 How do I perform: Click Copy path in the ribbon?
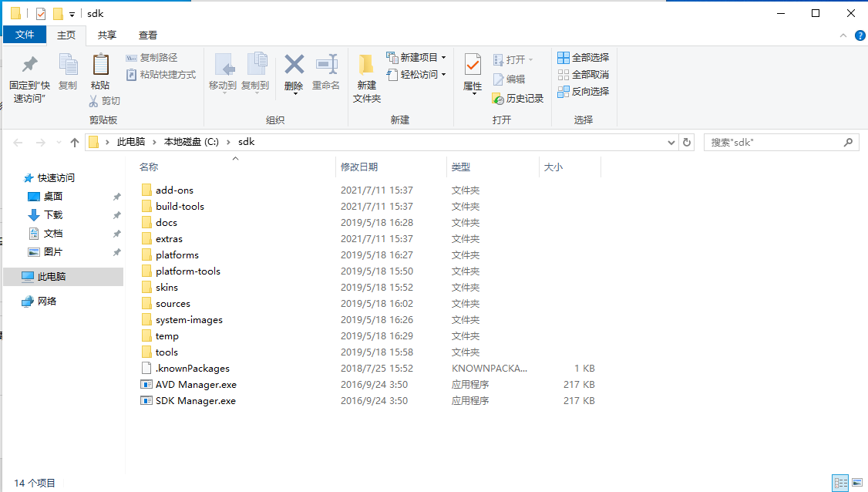[152, 58]
